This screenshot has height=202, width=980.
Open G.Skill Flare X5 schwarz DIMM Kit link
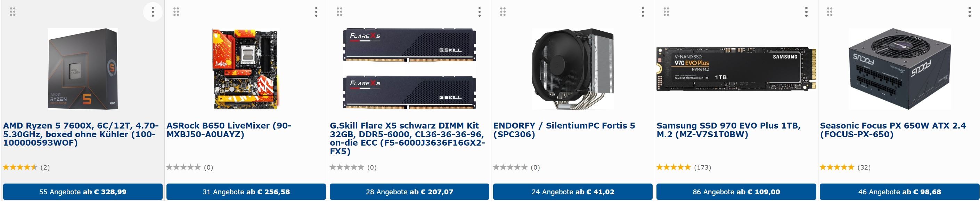[407, 138]
